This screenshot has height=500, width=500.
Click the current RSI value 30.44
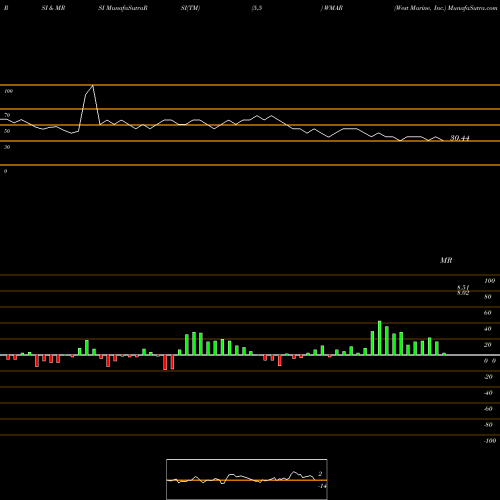[460, 138]
